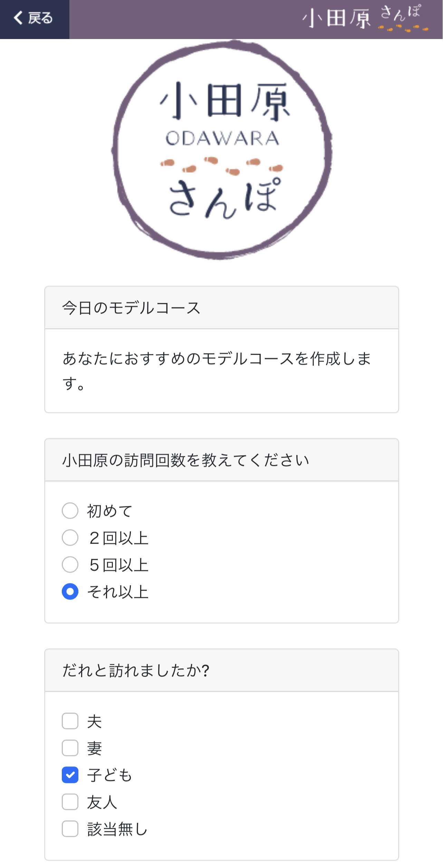Tap the 友人 label text
Image resolution: width=443 pixels, height=868 pixels.
[x=102, y=802]
